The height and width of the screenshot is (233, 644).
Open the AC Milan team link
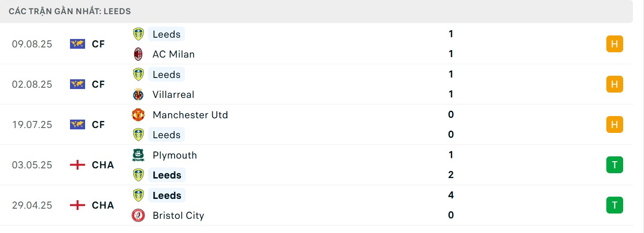[x=173, y=54]
